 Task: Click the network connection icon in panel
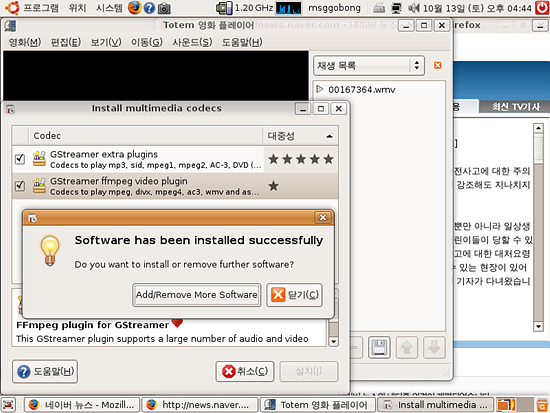tap(396, 8)
